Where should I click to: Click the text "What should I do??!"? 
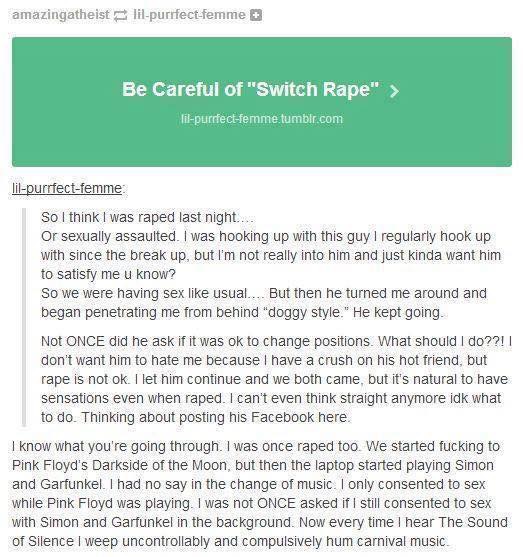[441, 341]
